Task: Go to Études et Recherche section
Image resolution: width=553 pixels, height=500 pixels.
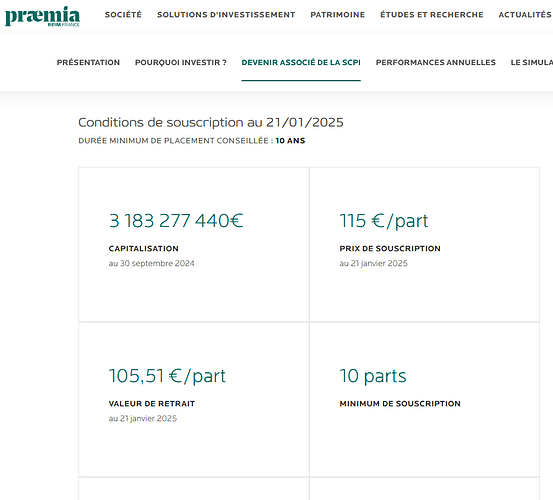Action: tap(432, 15)
